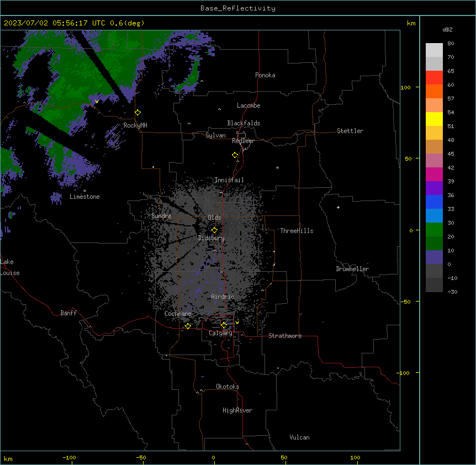Click the Blackfalds city label

(244, 123)
